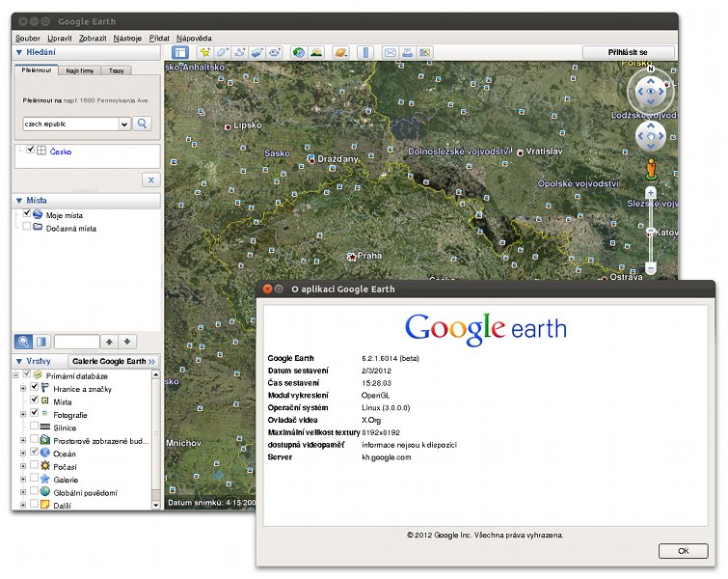The image size is (728, 579).
Task: Enable the Silnice layer checkbox
Action: point(35,426)
